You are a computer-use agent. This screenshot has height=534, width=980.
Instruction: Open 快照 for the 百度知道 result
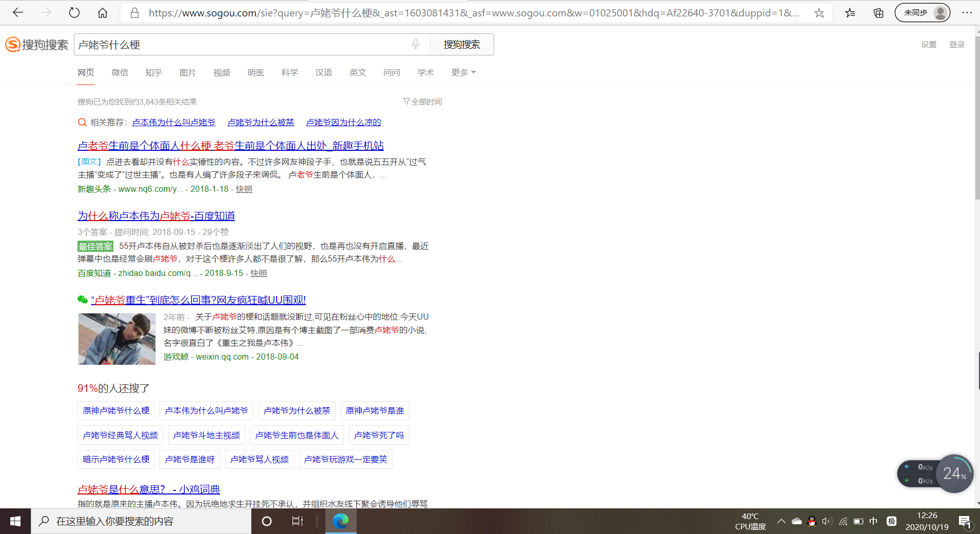point(259,273)
